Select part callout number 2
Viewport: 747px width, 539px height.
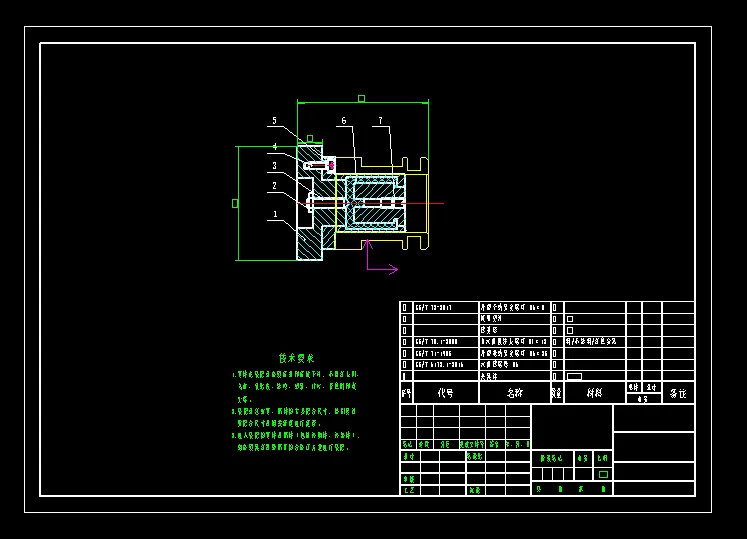tap(274, 186)
